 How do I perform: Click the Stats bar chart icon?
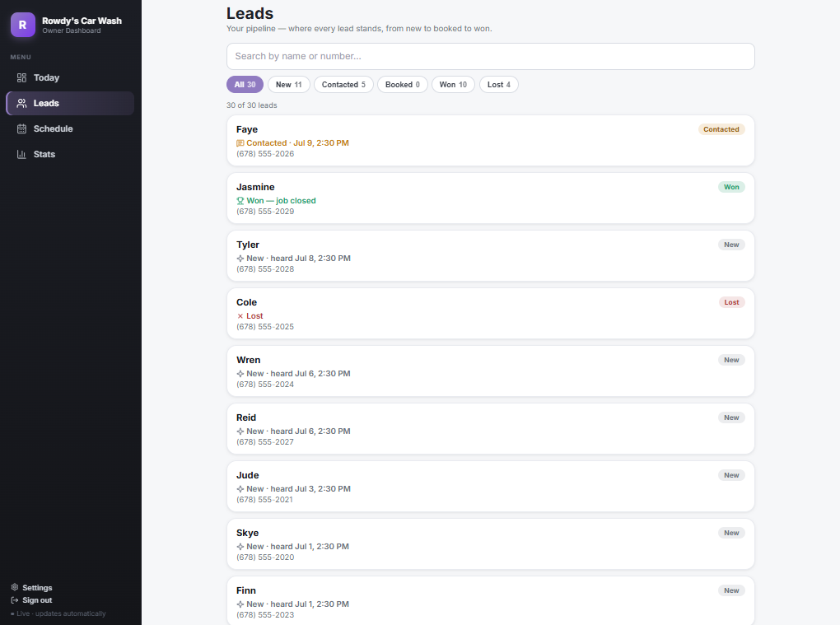(x=21, y=154)
